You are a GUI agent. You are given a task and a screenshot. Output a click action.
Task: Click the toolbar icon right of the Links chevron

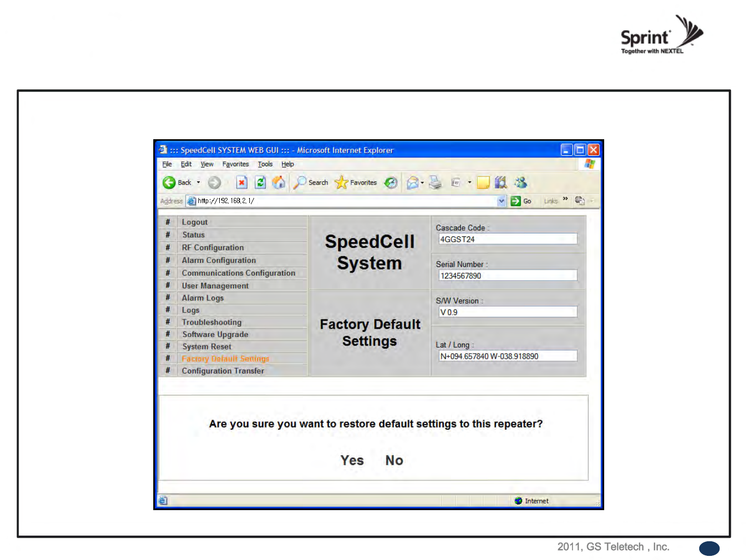pos(580,201)
